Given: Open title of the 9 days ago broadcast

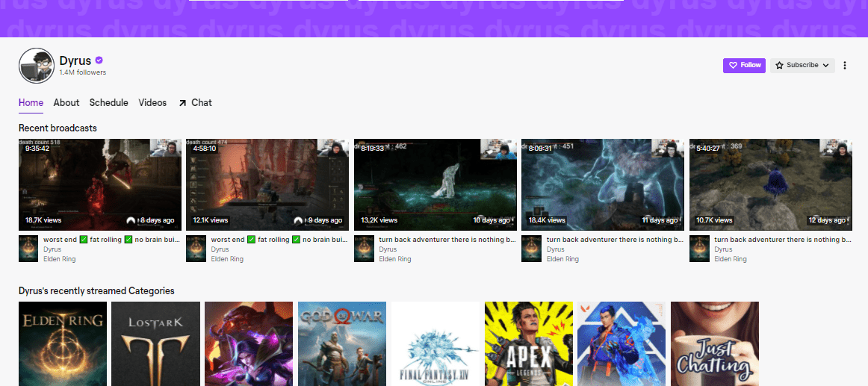Looking at the screenshot, I should point(280,240).
